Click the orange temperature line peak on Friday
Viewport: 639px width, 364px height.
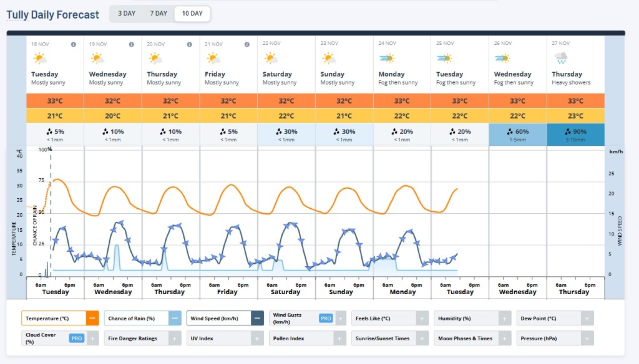tap(231, 184)
